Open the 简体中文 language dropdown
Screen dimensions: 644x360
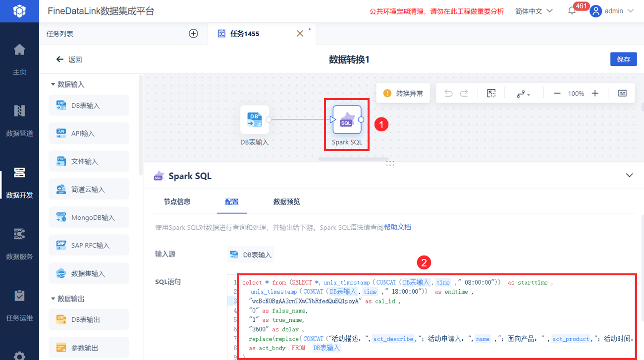tap(534, 11)
